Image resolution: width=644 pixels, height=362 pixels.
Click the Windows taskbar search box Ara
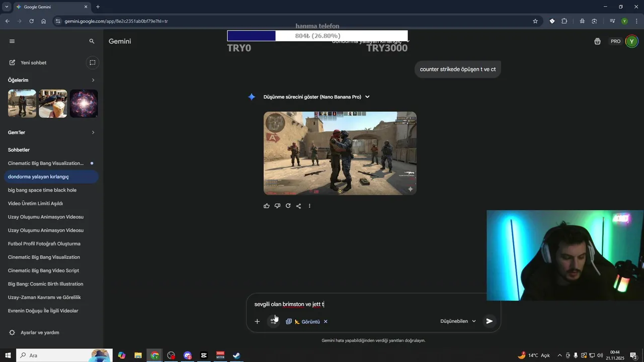coord(64,355)
